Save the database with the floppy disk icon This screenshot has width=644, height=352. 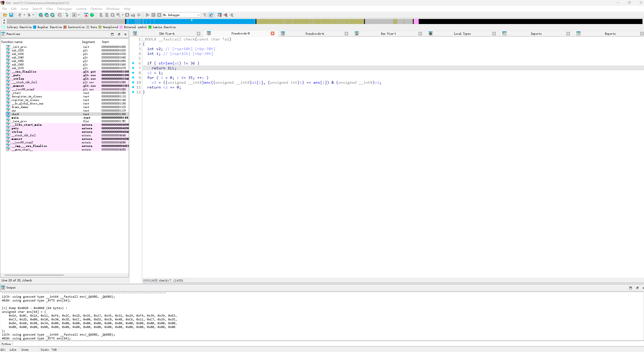[x=11, y=15]
